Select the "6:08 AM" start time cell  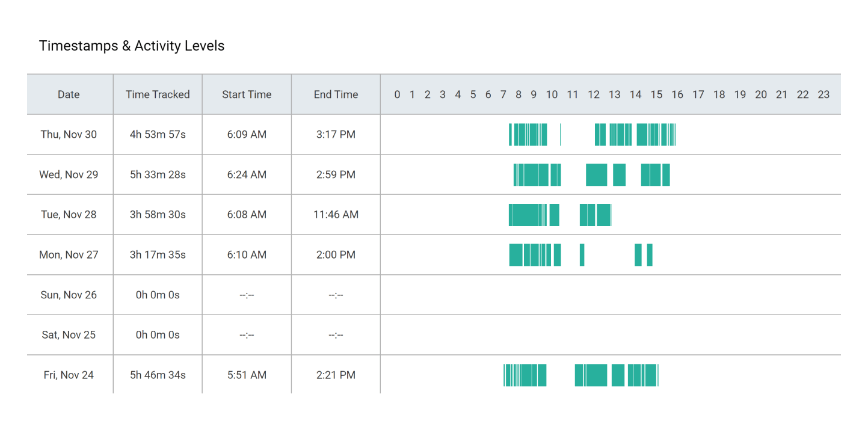(x=246, y=215)
